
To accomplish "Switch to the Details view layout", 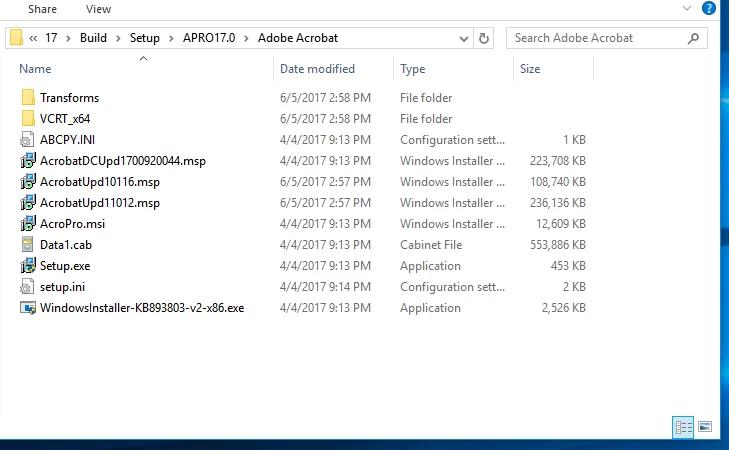I will pos(683,427).
